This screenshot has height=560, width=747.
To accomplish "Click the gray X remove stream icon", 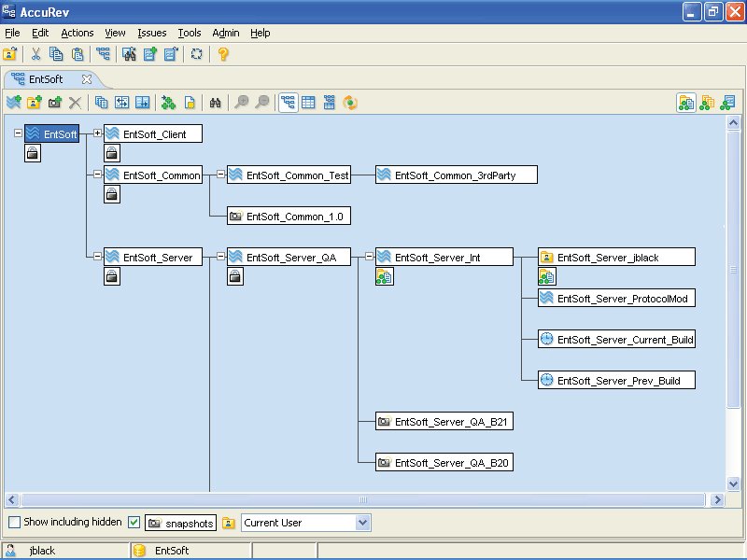I will (76, 103).
